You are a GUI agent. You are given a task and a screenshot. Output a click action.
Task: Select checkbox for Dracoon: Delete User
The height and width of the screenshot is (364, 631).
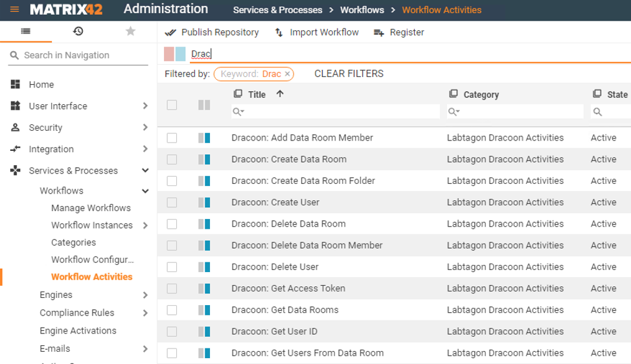click(172, 267)
